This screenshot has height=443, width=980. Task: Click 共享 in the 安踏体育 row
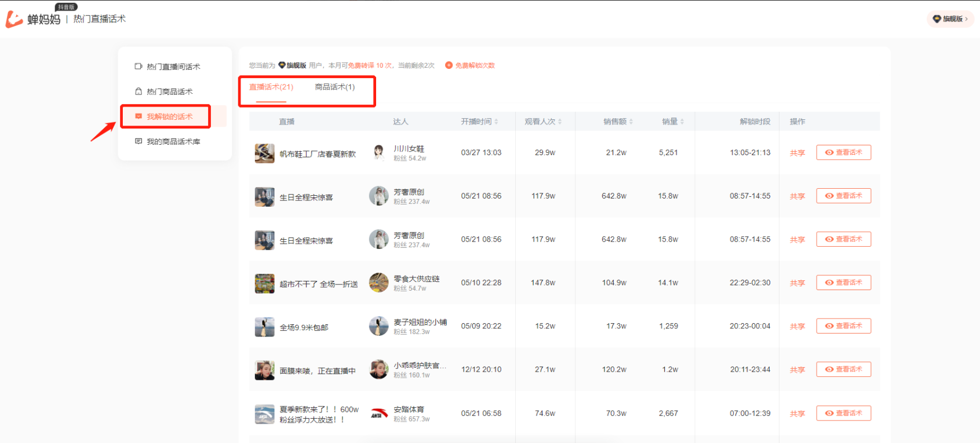[x=797, y=413]
